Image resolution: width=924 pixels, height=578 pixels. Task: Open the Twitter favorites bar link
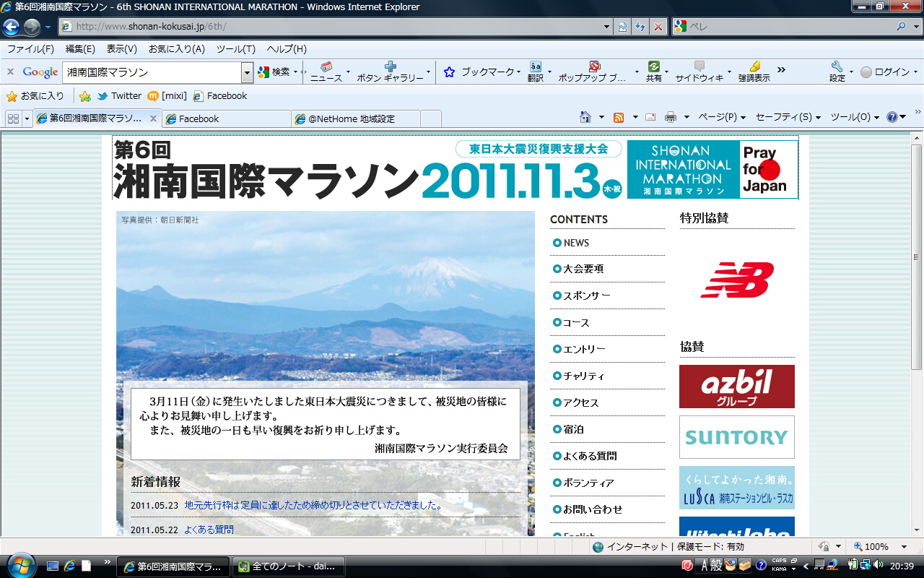(119, 96)
